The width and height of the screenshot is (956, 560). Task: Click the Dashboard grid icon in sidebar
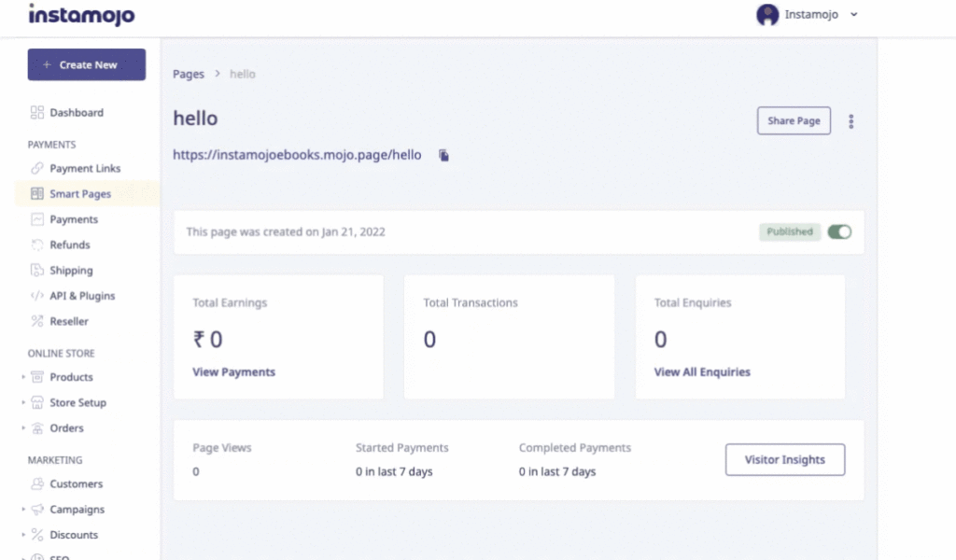37,113
